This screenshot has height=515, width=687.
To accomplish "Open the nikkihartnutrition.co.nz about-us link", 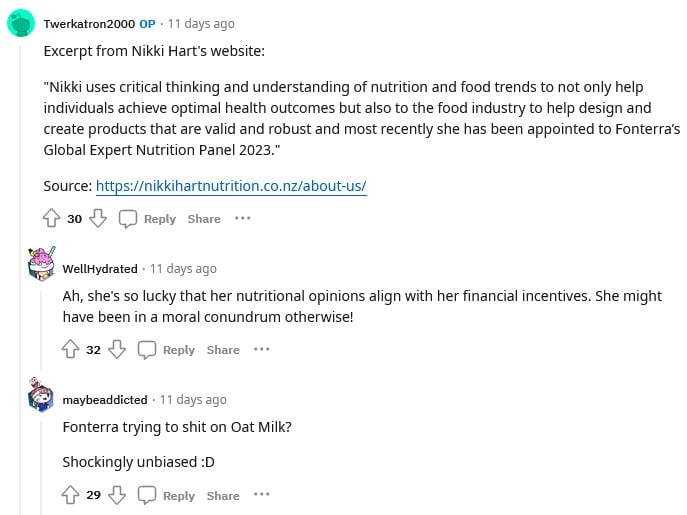I will point(231,186).
